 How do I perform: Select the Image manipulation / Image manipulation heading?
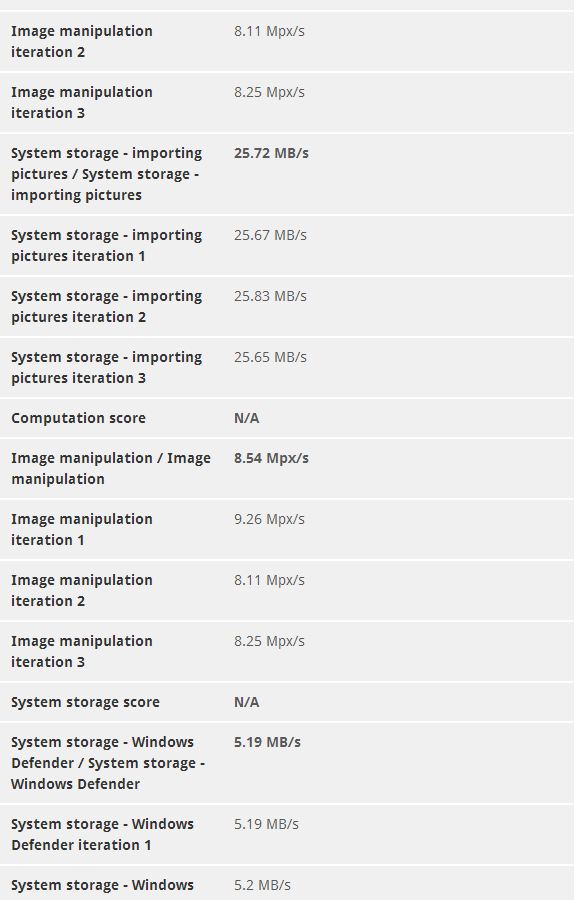pos(111,468)
